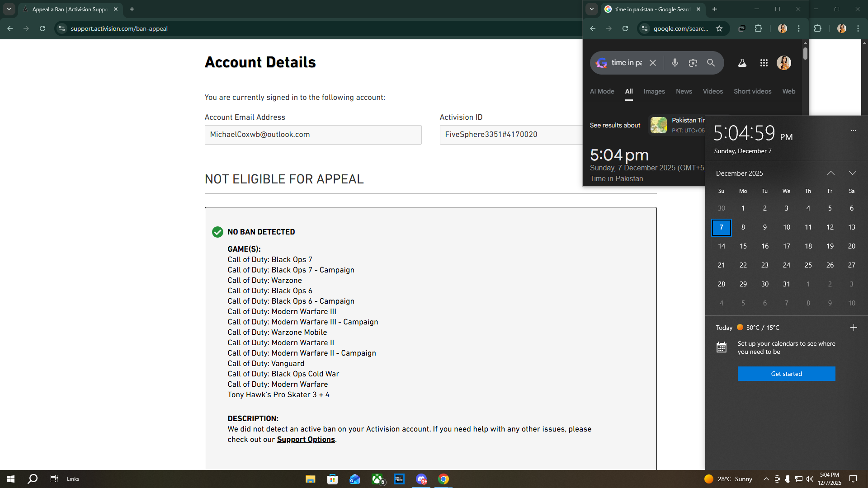Select the All results tab

[629, 91]
